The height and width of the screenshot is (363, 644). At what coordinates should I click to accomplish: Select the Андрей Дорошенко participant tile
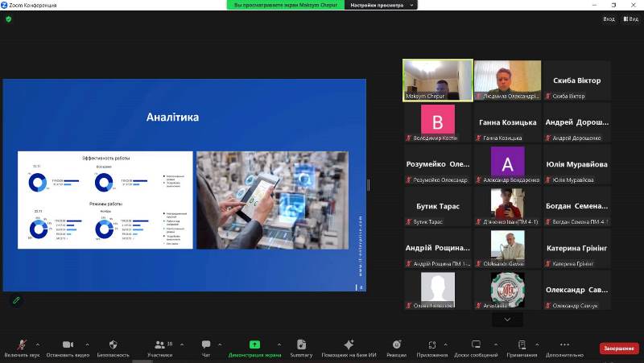tap(576, 122)
